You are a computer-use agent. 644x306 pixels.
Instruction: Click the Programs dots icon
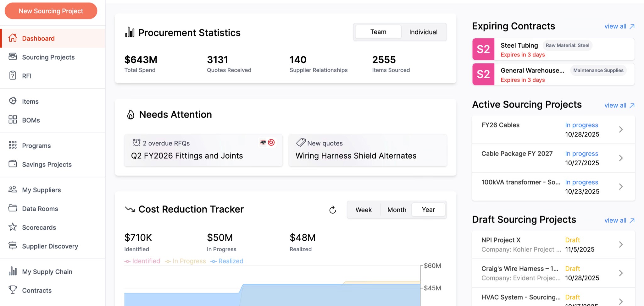(13, 145)
